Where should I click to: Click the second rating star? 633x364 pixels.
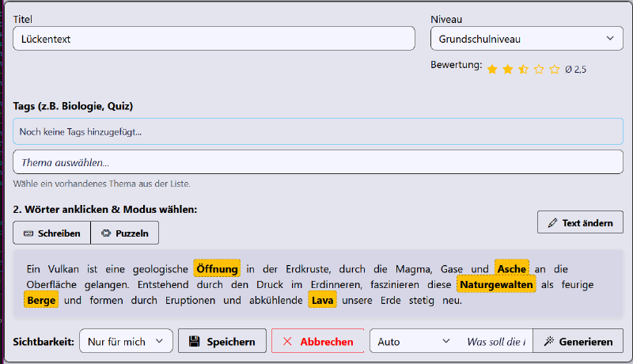coord(508,70)
